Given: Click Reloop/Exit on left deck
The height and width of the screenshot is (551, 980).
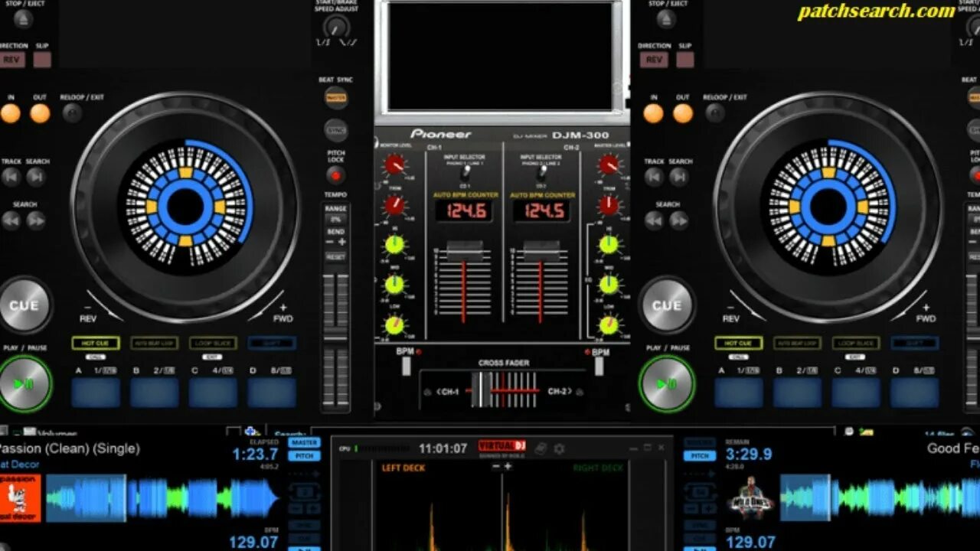Looking at the screenshot, I should click(72, 113).
